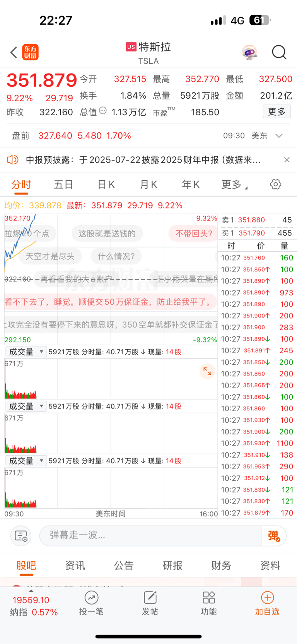Open the 更多 chart period dropdown
The height and width of the screenshot is (644, 297).
(x=234, y=184)
